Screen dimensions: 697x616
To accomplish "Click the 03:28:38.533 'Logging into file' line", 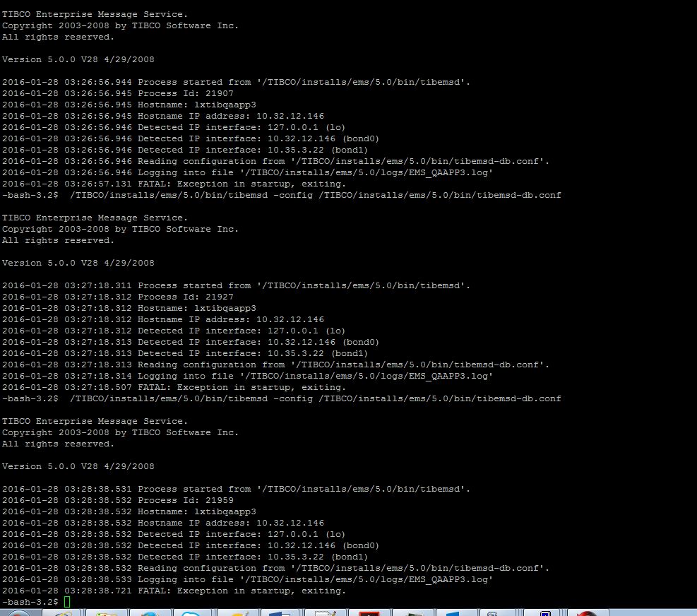I will click(x=248, y=579).
